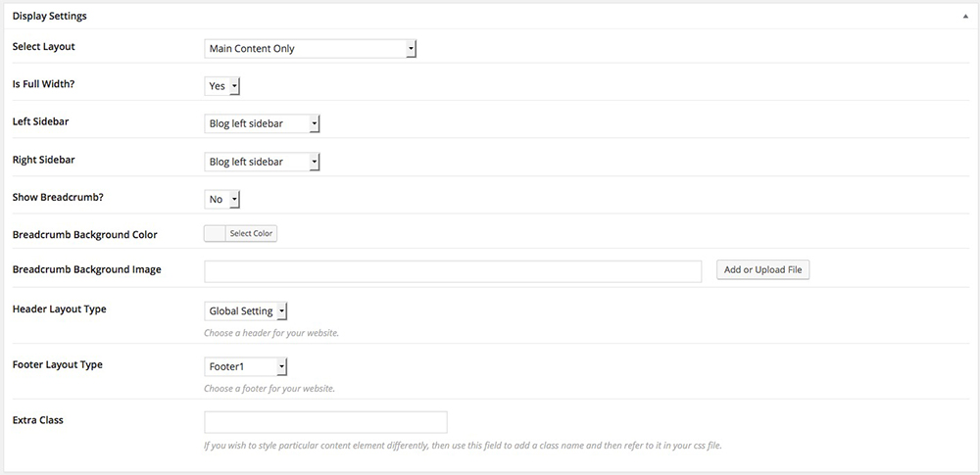Open the Show Breadcrumb dropdown set to No
The width and height of the screenshot is (980, 475).
coord(222,199)
